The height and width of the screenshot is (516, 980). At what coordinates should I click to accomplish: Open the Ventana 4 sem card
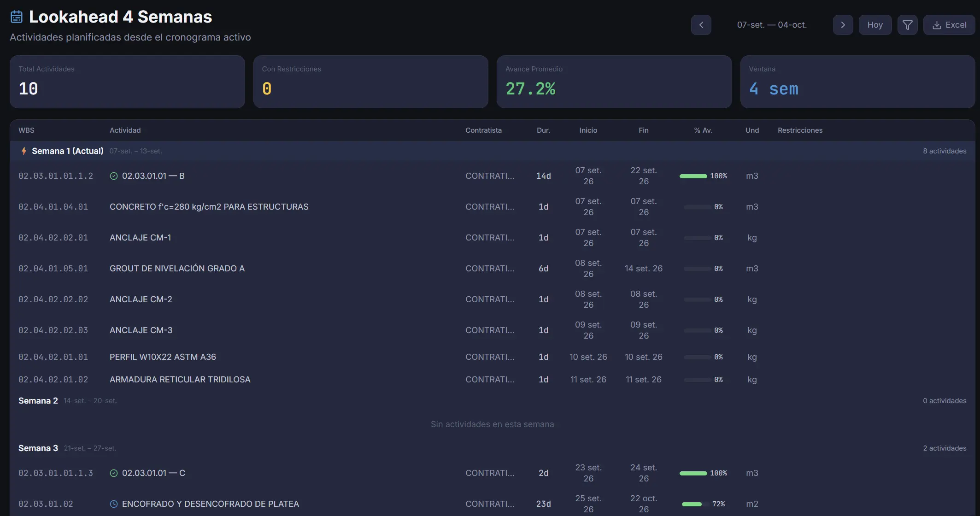click(x=857, y=82)
